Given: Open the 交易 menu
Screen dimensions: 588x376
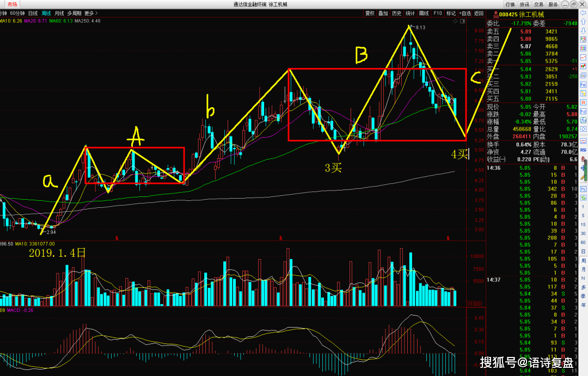Looking at the screenshot, I should (x=539, y=4).
